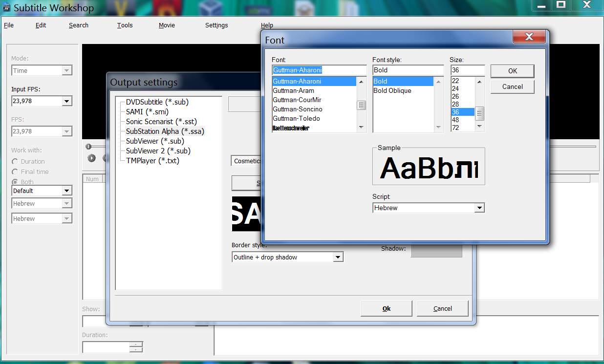Click the Shadow color swatch
The image size is (604, 364).
coord(436,250)
